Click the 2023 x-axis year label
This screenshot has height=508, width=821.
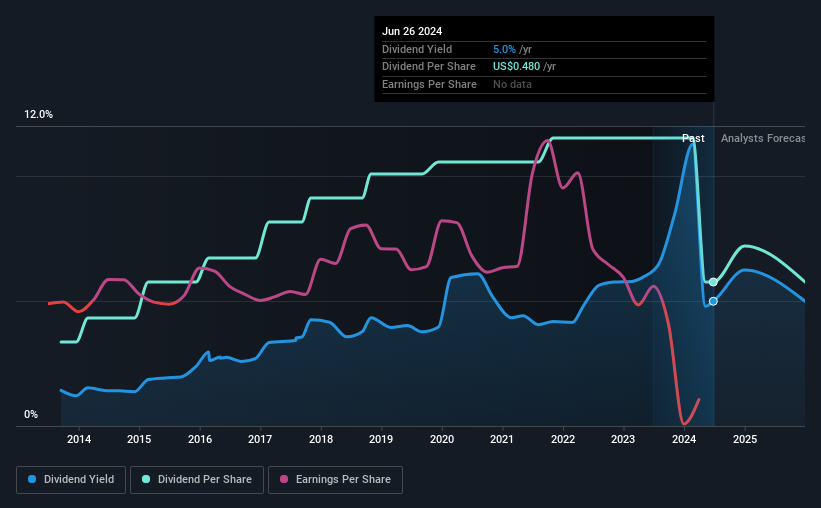coord(623,439)
